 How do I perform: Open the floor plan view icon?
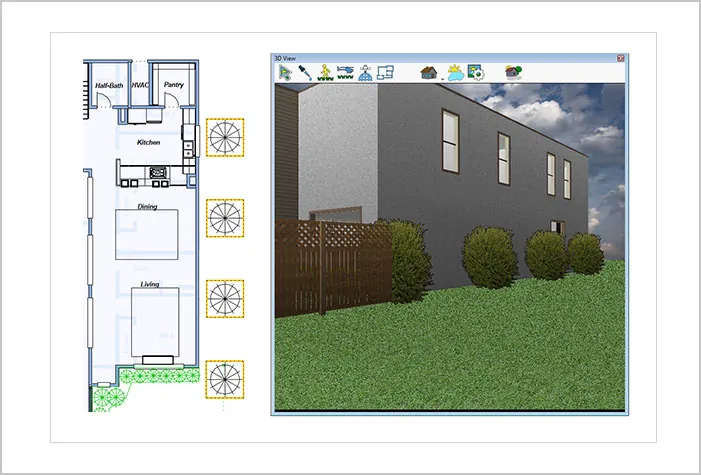pos(385,72)
